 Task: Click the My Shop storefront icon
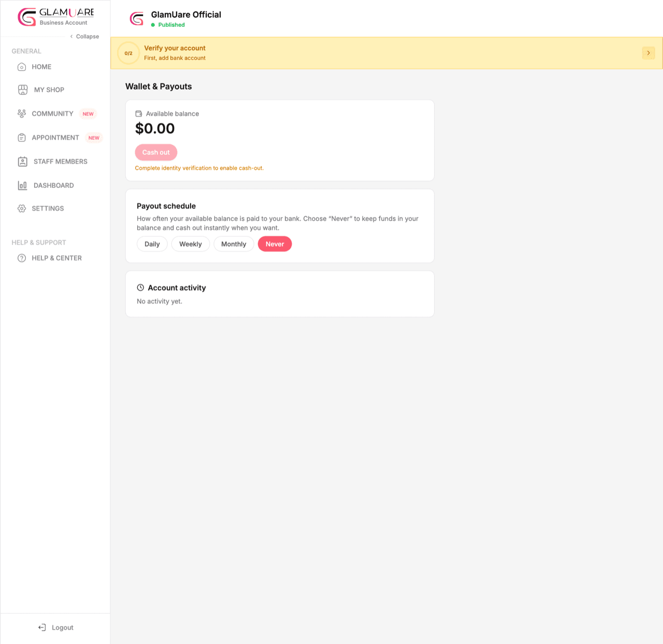click(x=23, y=90)
